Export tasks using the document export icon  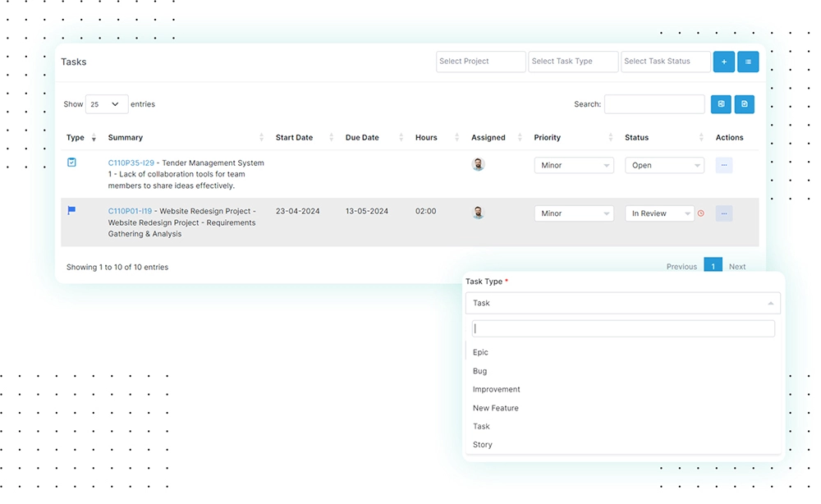[x=744, y=104]
